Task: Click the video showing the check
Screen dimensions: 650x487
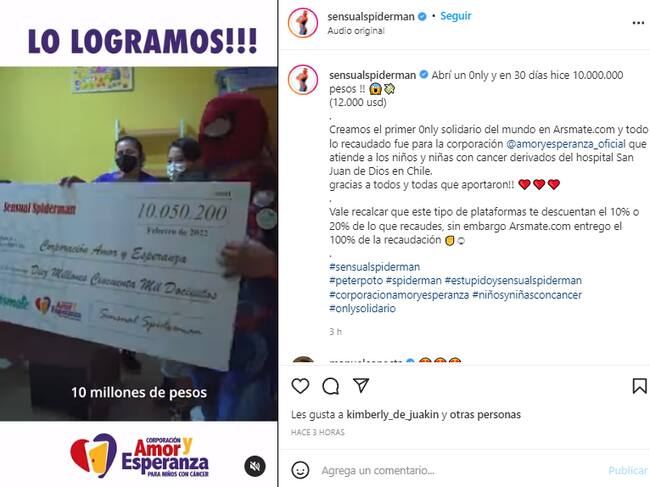Action: coord(138,244)
